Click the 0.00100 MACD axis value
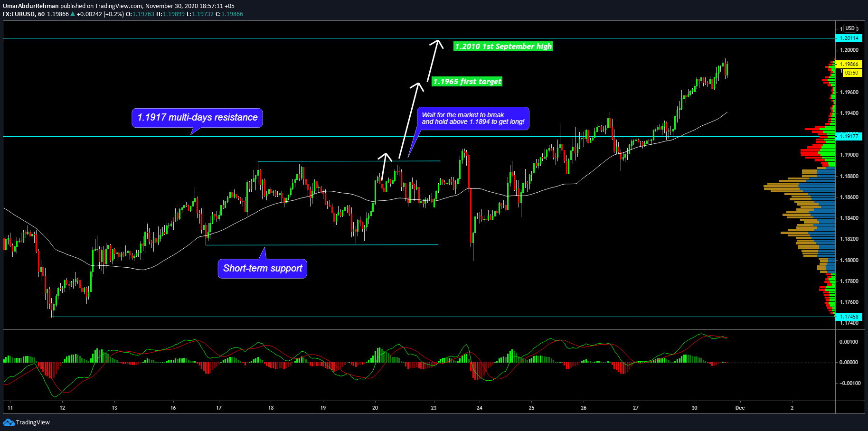868x431 pixels. 849,342
